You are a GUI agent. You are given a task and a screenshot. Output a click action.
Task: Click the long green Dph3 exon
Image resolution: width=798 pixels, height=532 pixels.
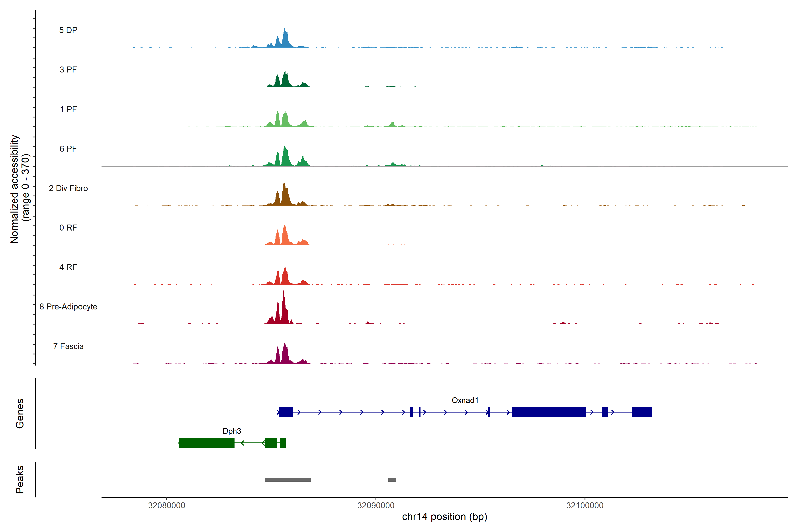[x=206, y=443]
